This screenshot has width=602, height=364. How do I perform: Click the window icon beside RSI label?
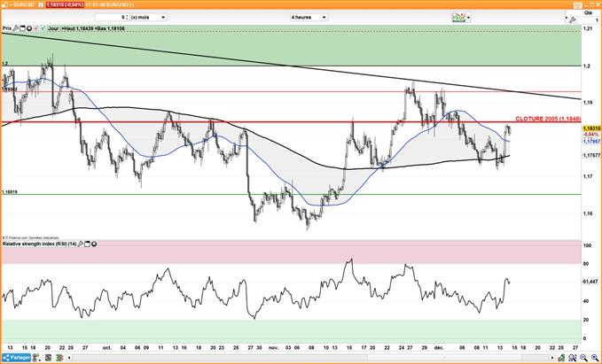pos(87,244)
